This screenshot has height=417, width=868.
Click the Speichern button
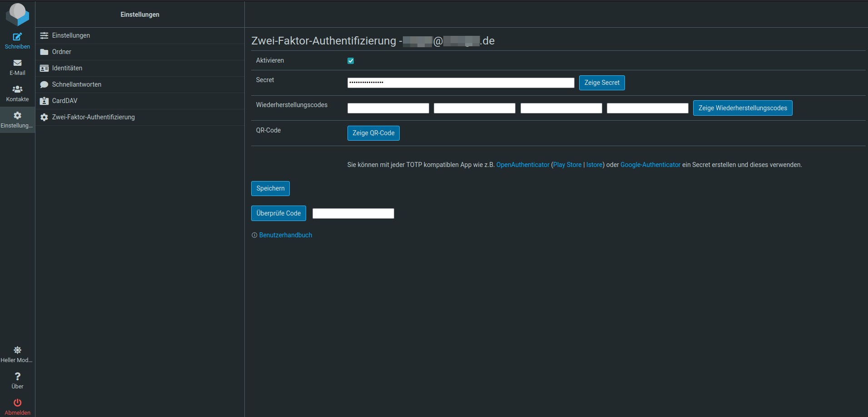(x=270, y=188)
